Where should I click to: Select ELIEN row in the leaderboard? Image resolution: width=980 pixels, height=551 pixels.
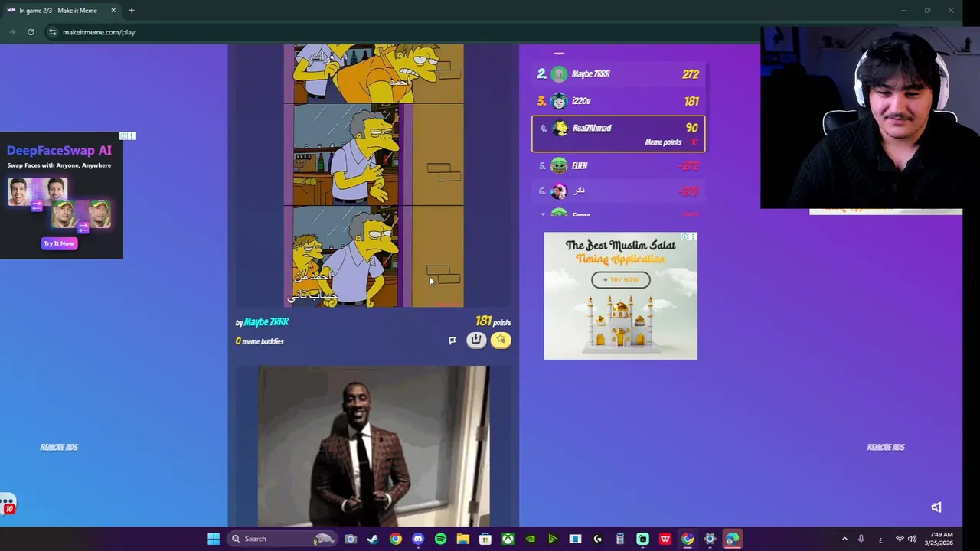[x=618, y=165]
